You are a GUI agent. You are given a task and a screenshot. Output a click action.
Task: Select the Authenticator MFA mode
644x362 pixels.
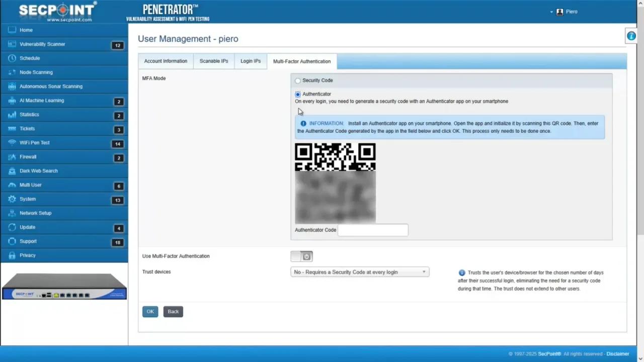(297, 94)
